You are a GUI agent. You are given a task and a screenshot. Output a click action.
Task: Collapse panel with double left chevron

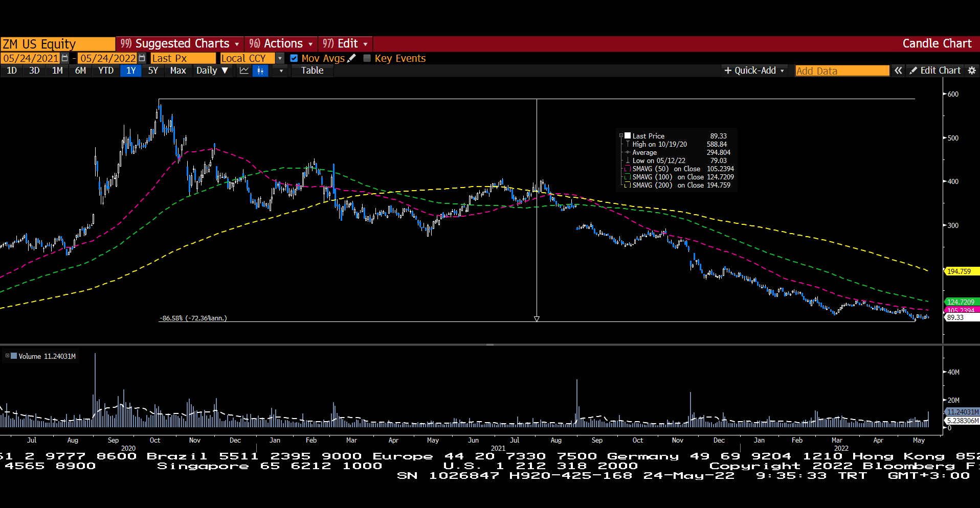click(898, 71)
